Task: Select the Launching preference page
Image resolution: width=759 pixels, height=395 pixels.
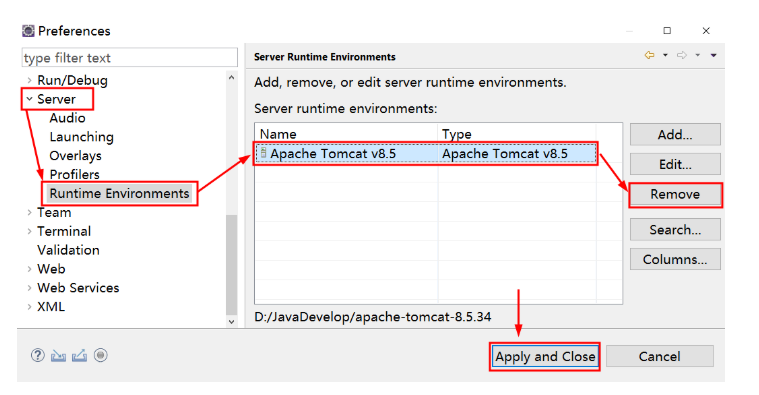Action: coord(81,137)
